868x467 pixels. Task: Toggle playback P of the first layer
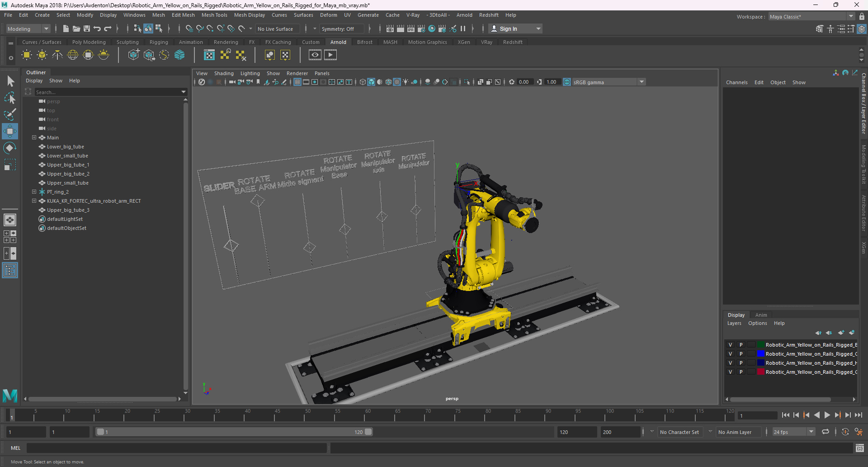tap(741, 345)
